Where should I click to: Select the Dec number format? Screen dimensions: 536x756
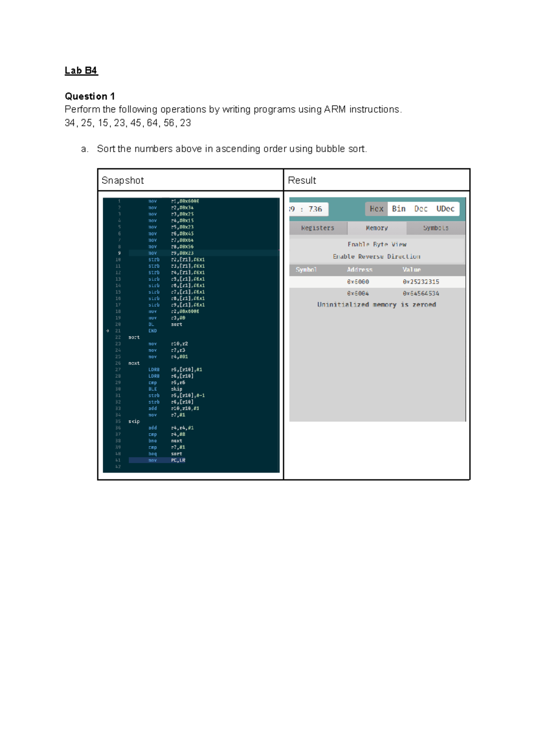(421, 209)
